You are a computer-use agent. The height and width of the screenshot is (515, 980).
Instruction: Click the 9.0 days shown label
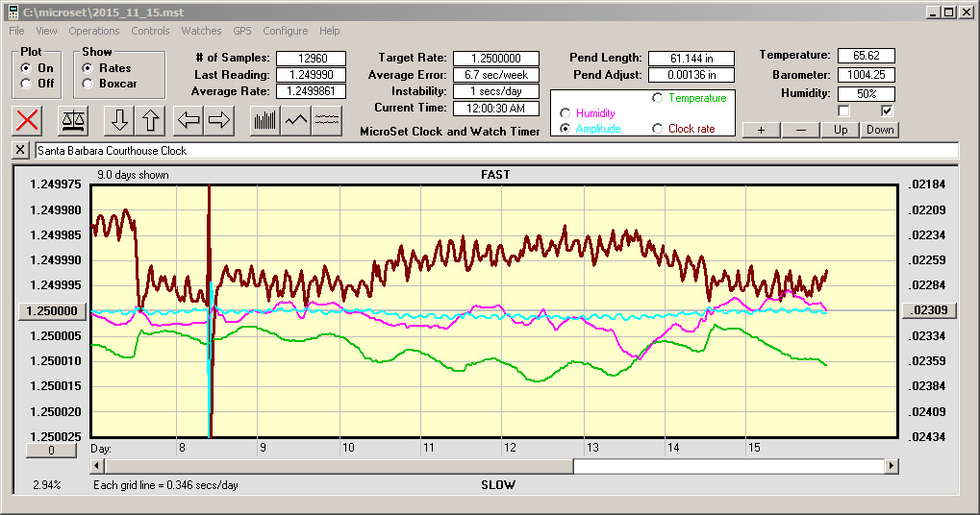tap(133, 175)
